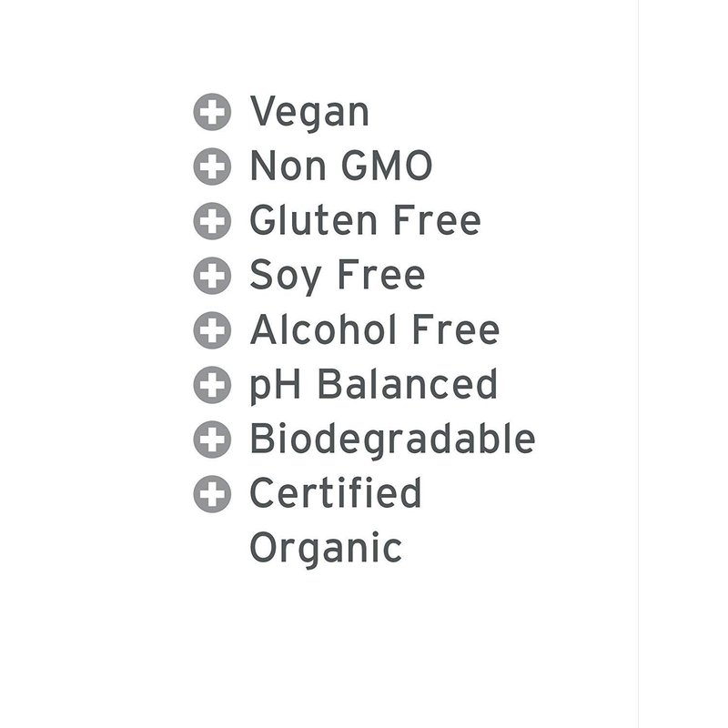
Task: Select the pH Balanced plus icon
Action: (x=212, y=385)
